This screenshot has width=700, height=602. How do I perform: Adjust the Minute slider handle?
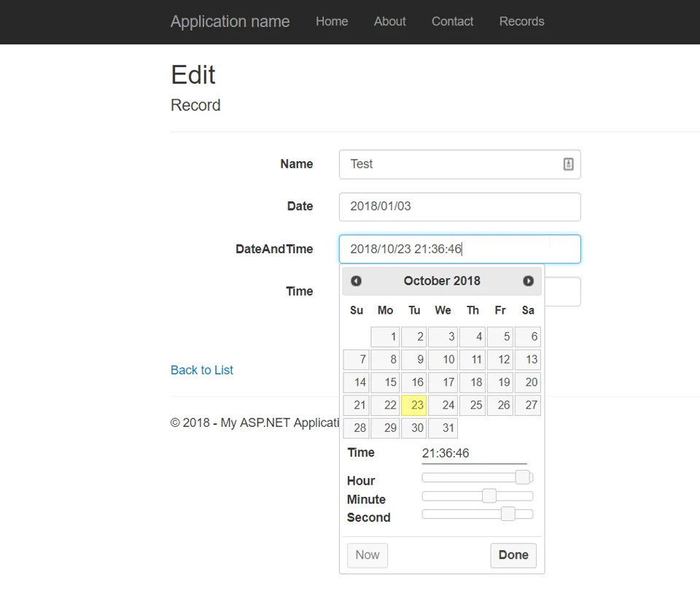[x=489, y=495]
